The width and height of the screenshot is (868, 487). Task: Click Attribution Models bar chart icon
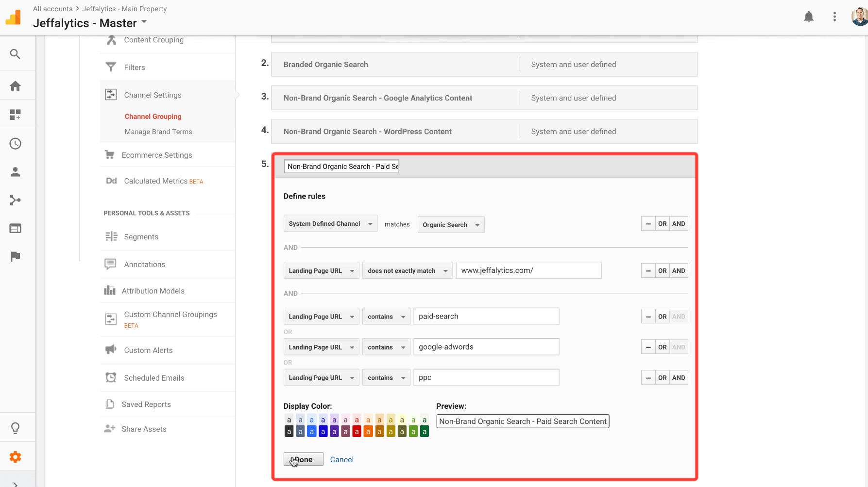coord(110,290)
